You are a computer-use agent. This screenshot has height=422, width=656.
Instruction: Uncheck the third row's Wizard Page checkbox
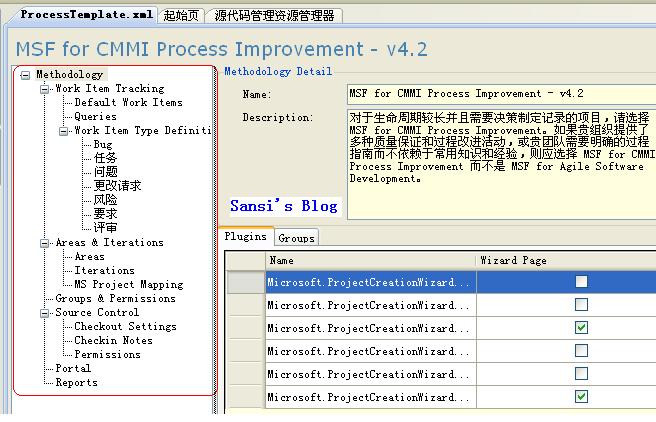[581, 328]
